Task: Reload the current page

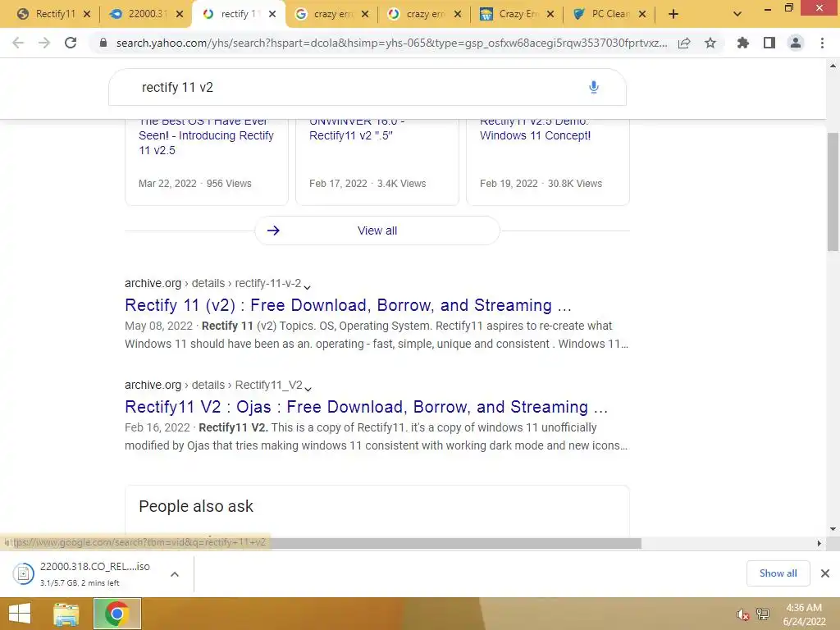Action: click(71, 43)
